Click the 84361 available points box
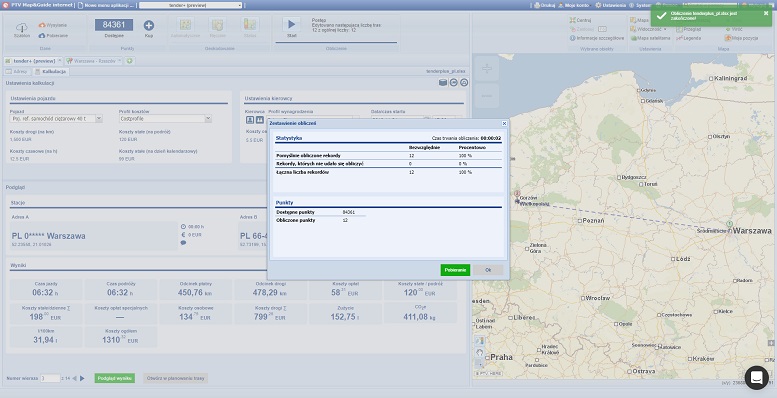The width and height of the screenshot is (777, 398). click(x=114, y=25)
